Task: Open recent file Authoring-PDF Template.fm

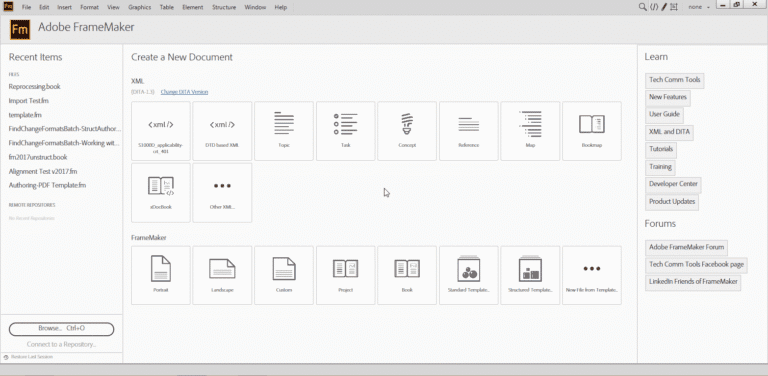Action: 47,186
